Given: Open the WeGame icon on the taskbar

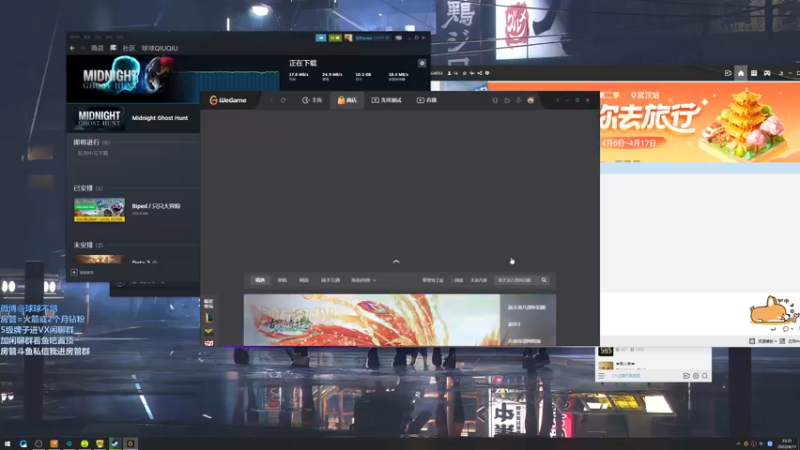Looking at the screenshot, I should pyautogui.click(x=130, y=444).
